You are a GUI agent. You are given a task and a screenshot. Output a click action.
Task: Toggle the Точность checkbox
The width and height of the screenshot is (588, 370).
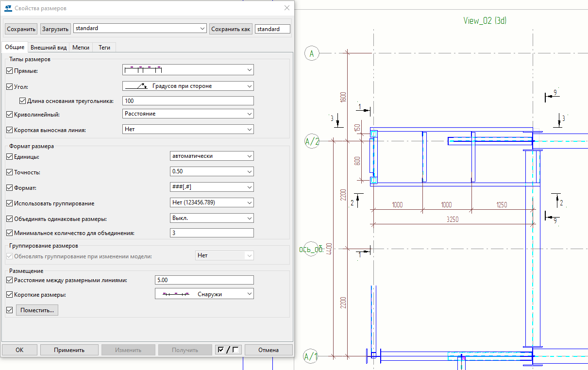[10, 172]
